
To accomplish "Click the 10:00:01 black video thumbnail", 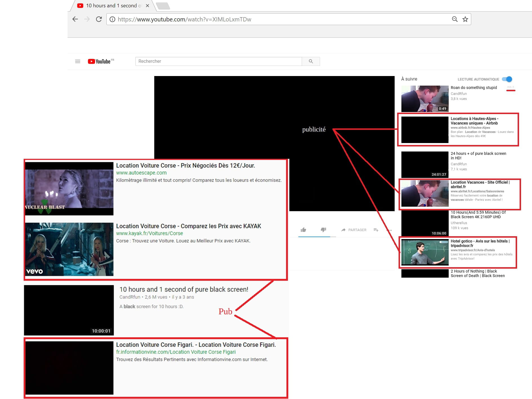I will click(x=69, y=310).
